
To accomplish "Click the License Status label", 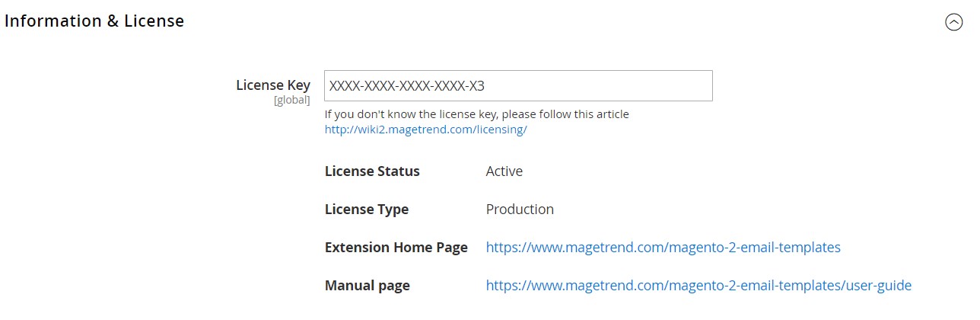I will [372, 171].
